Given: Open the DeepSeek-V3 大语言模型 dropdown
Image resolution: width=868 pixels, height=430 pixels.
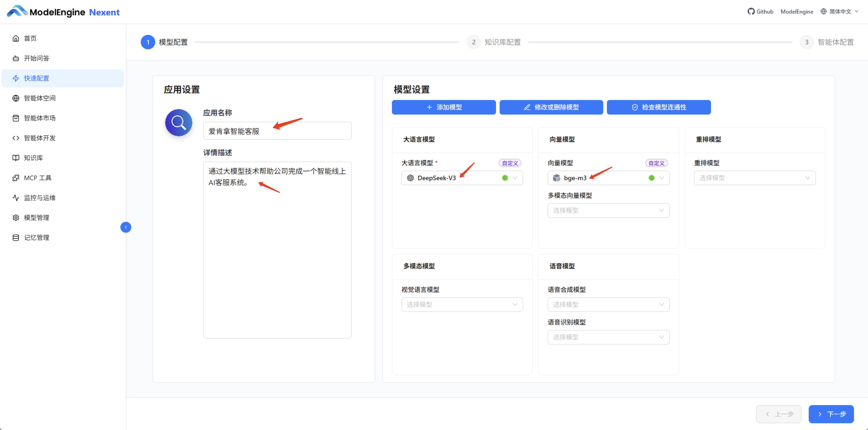Looking at the screenshot, I should click(462, 178).
